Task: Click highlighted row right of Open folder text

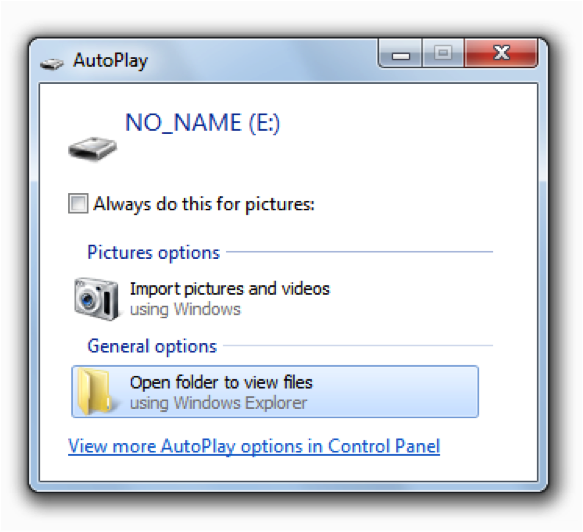Action: [394, 391]
